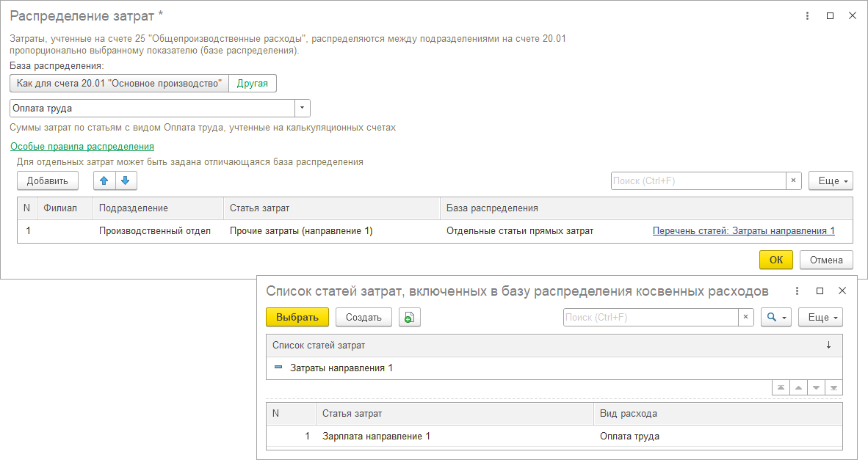Copy item with green plus document icon
Screen dimensions: 868x460
410,318
